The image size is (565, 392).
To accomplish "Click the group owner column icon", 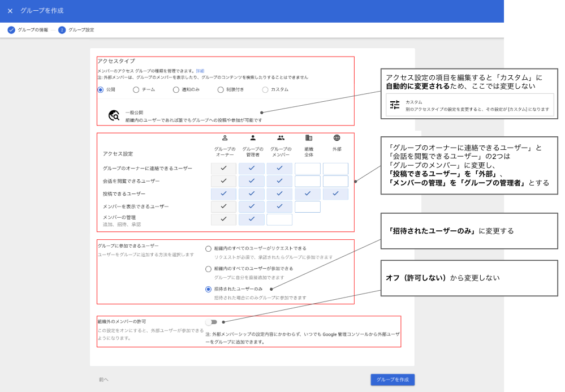I will (x=225, y=137).
